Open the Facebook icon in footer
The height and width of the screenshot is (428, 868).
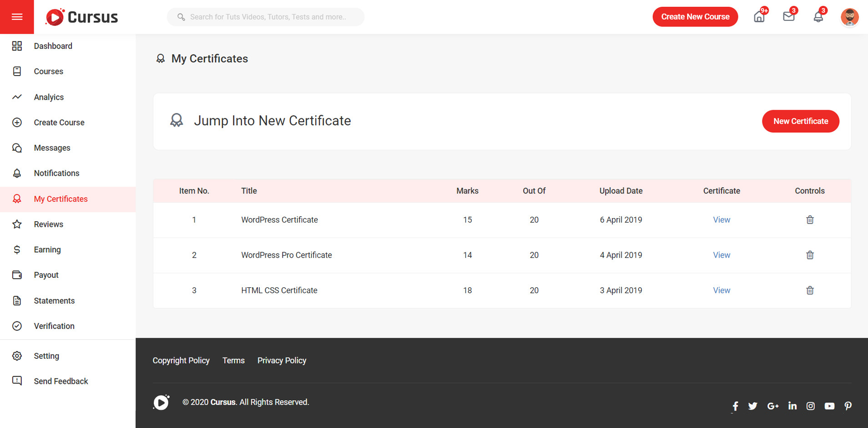[735, 406]
